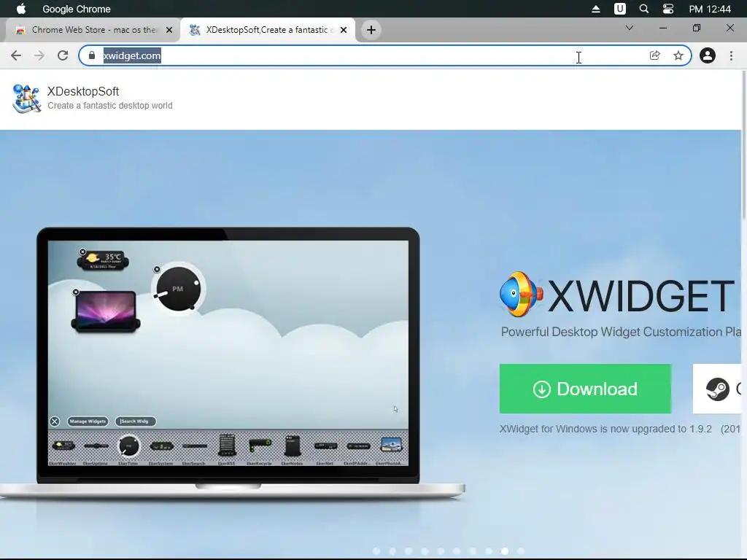
Task: Open the Google Chrome menu bar item
Action: (76, 9)
